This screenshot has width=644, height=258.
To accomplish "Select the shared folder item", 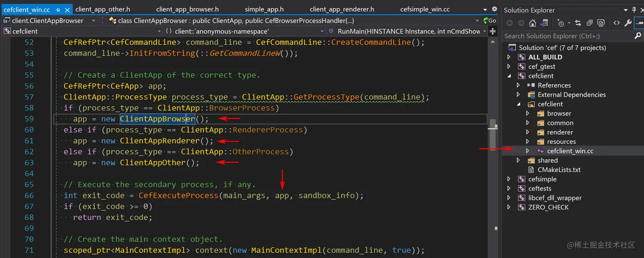I will point(548,160).
